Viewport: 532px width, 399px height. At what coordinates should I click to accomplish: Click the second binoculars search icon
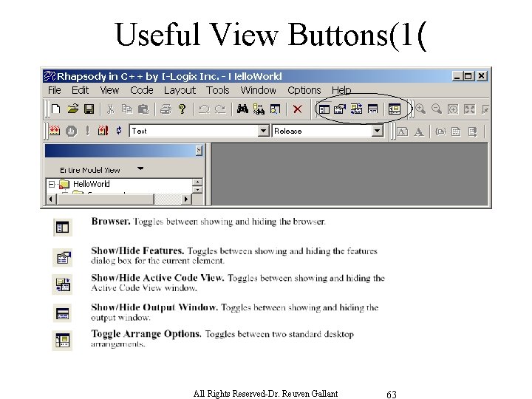[x=259, y=109]
